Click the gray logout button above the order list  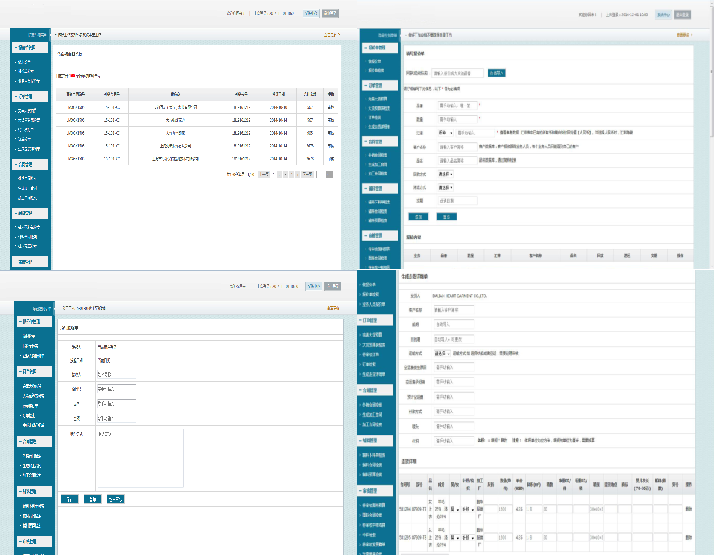pos(331,14)
